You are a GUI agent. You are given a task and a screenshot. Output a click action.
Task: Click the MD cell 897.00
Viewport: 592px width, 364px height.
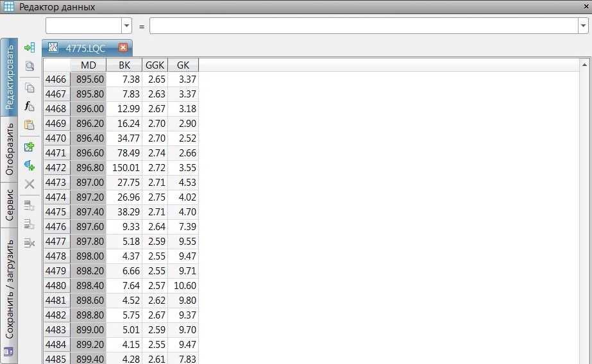coord(89,183)
